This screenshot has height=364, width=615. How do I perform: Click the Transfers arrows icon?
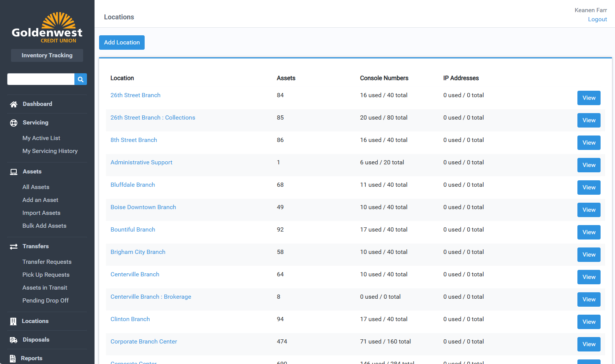[14, 247]
